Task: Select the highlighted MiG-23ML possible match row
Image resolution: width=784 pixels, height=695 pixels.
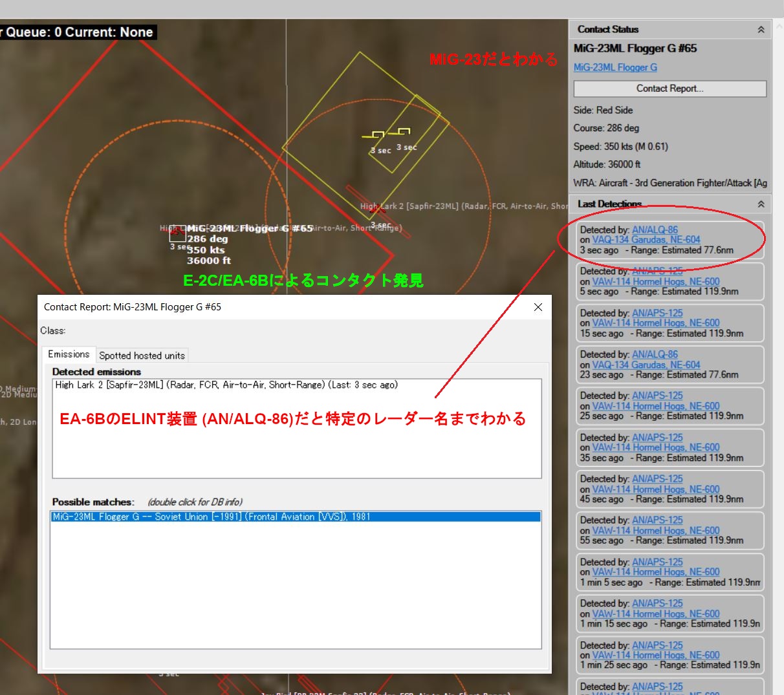Action: tap(295, 517)
